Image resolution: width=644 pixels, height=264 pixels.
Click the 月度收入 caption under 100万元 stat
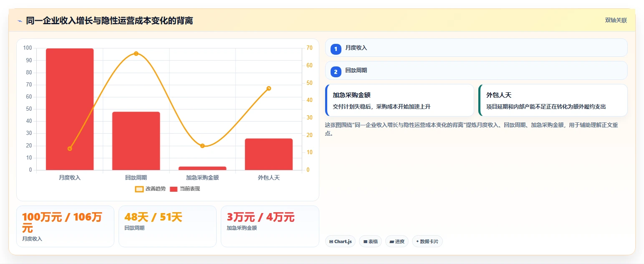tap(32, 239)
